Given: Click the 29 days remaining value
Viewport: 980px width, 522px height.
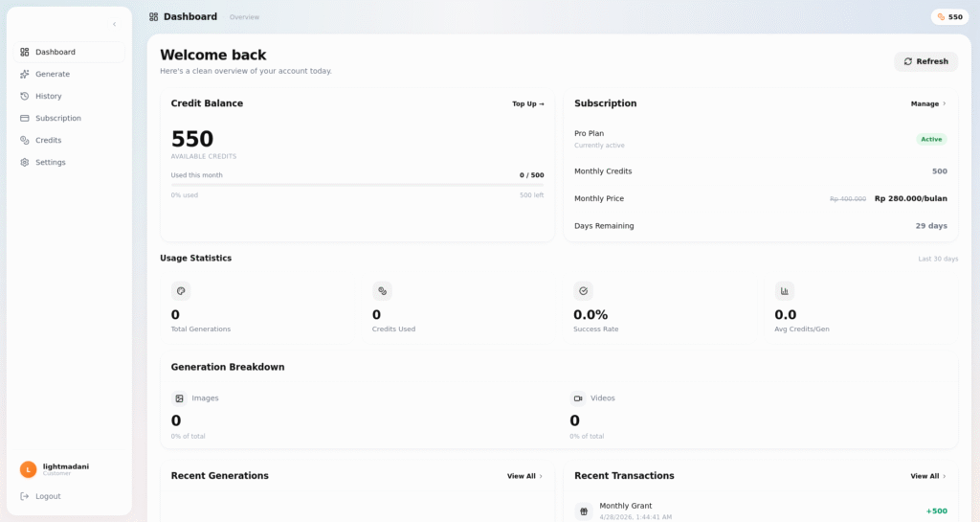Looking at the screenshot, I should click(931, 226).
